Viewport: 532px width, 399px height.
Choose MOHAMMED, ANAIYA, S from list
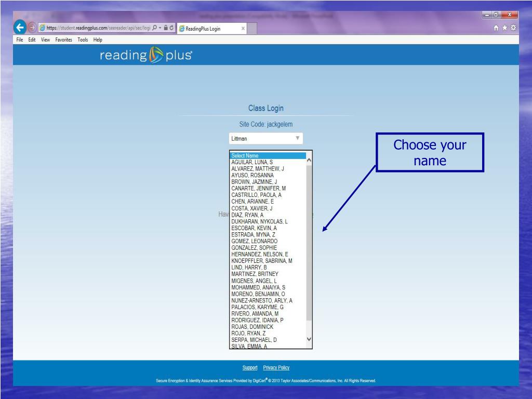tap(268, 287)
